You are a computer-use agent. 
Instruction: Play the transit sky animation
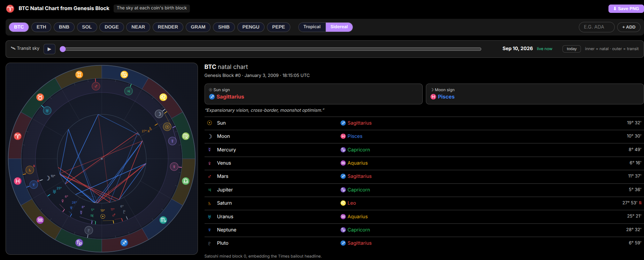[x=49, y=49]
